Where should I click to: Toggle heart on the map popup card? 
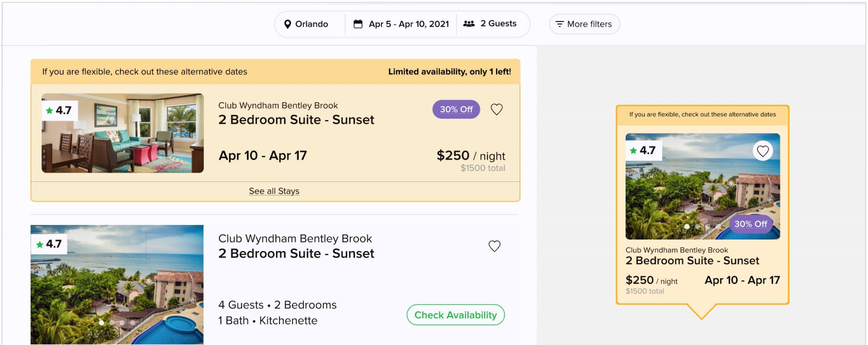click(x=763, y=151)
